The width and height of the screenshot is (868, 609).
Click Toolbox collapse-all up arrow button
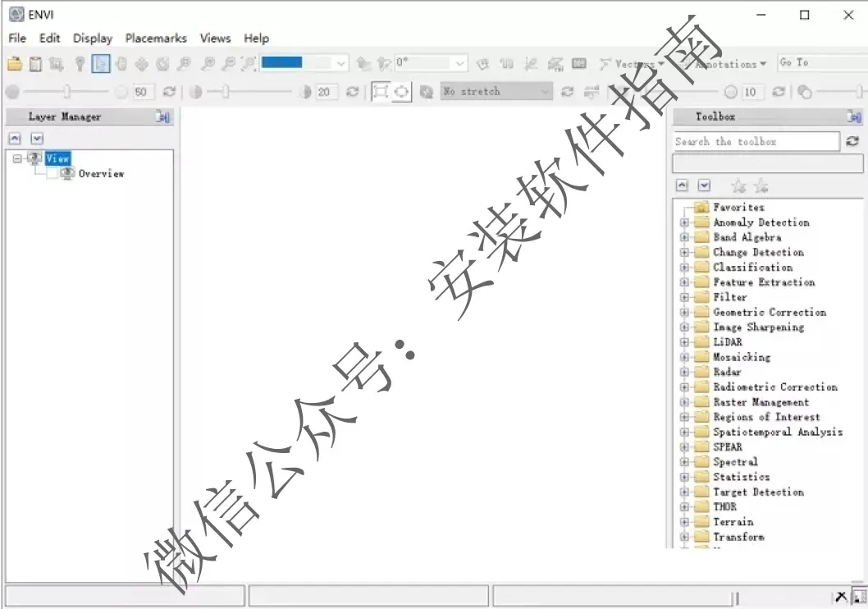(682, 185)
